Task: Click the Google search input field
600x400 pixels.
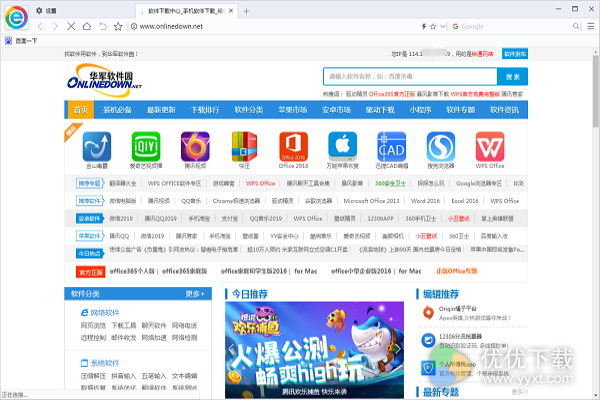Action: click(x=515, y=26)
